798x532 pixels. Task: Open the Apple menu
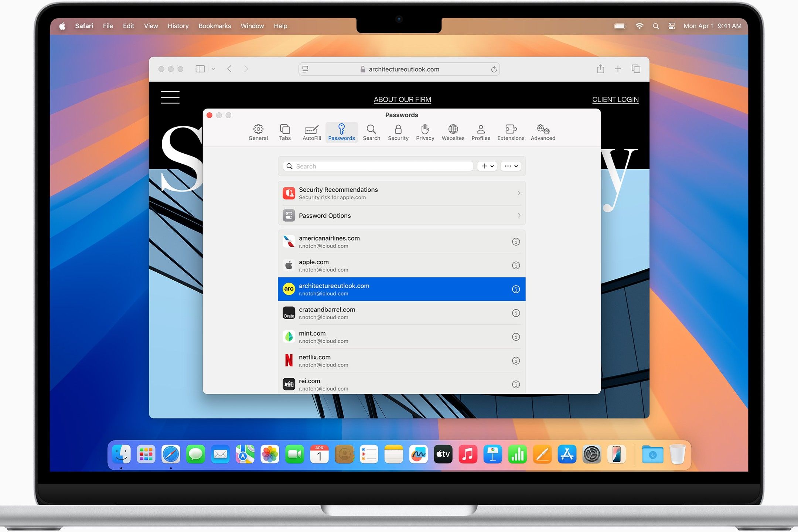click(62, 26)
